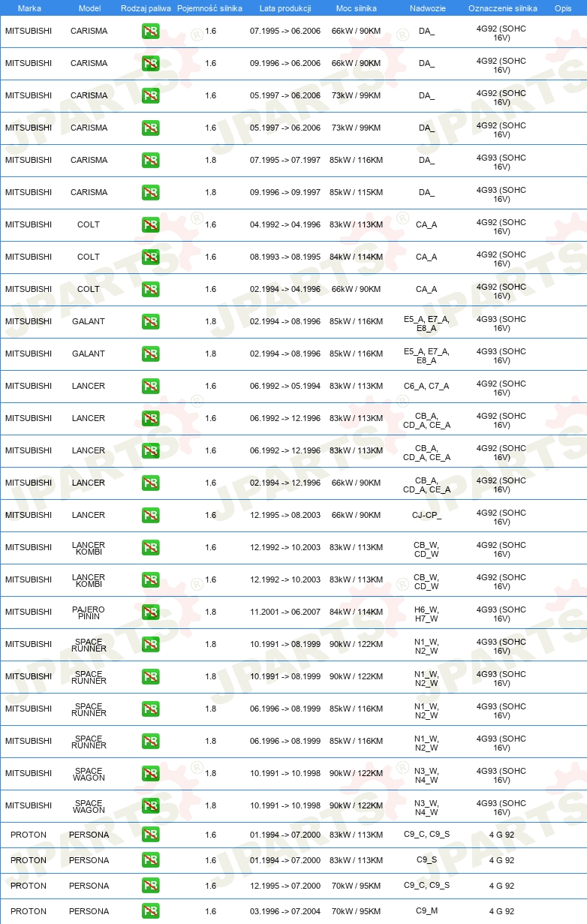Click the Nadwozie column header
This screenshot has height=924, width=587.
427,8
